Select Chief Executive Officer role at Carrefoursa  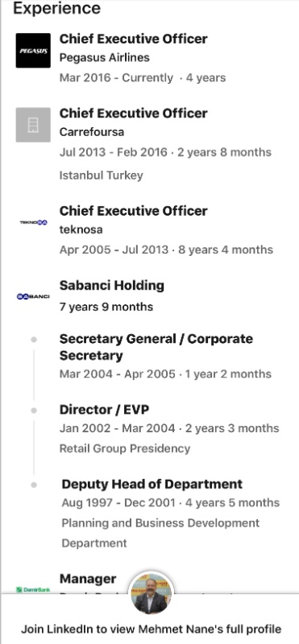coord(133,114)
